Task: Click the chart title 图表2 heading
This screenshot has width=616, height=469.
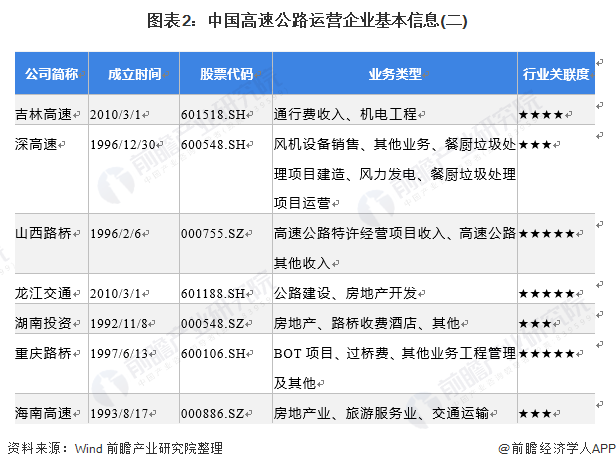Action: (x=307, y=19)
